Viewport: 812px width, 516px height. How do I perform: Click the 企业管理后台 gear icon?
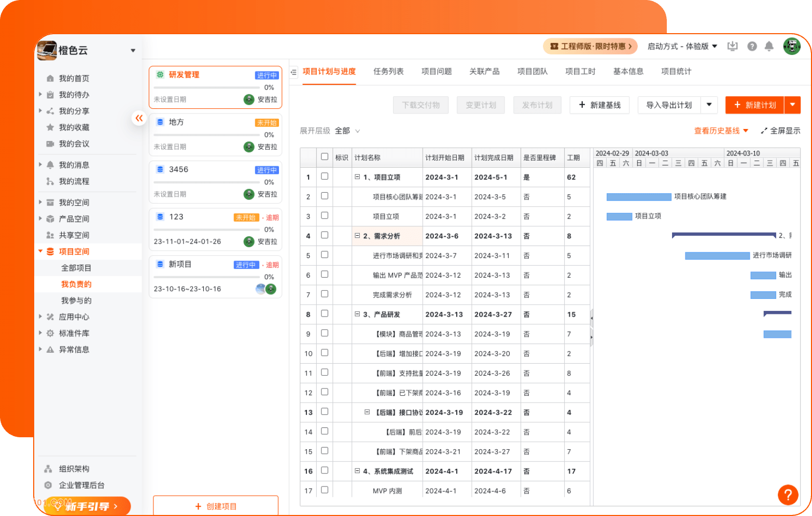click(48, 485)
